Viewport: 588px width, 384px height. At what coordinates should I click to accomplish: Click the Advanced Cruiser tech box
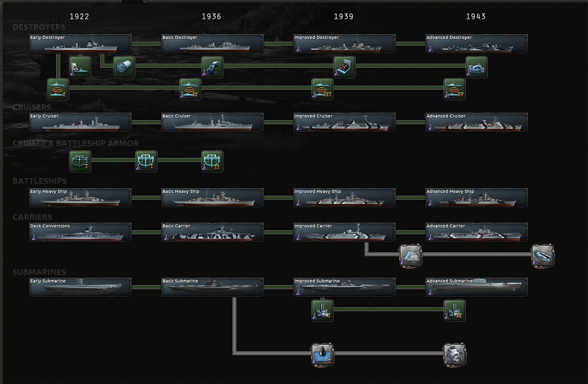coord(477,122)
